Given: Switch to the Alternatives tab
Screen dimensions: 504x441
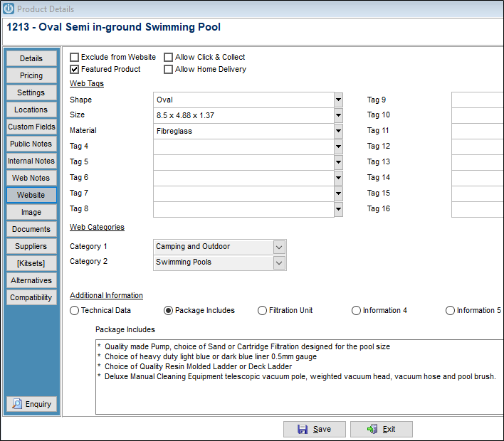Looking at the screenshot, I should click(x=31, y=280).
